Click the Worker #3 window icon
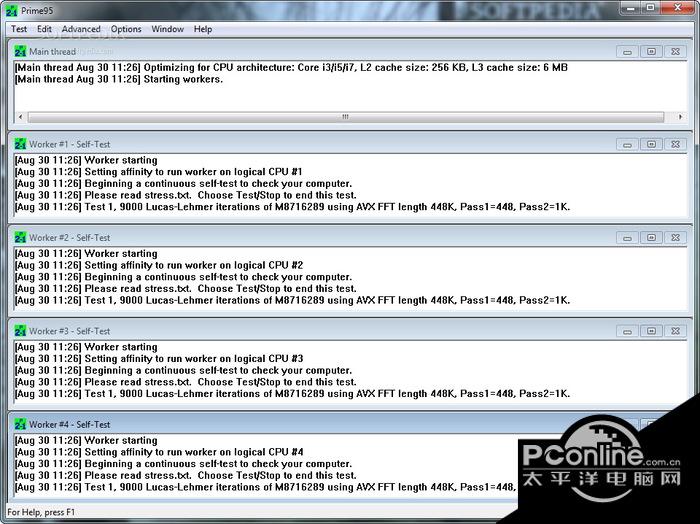The height and width of the screenshot is (524, 700). point(20,331)
